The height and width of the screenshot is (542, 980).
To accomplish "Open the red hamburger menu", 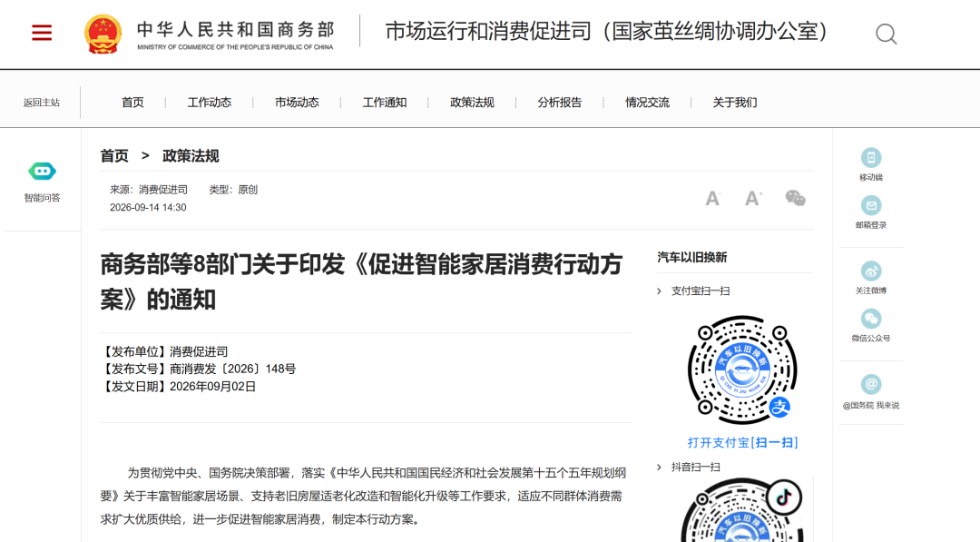I will [42, 33].
